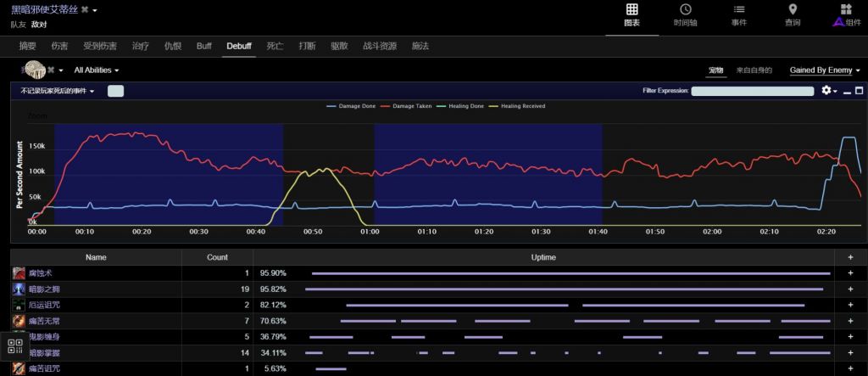This screenshot has width=868, height=376.
Task: Open the 时间轴 timeline view
Action: pyautogui.click(x=685, y=15)
